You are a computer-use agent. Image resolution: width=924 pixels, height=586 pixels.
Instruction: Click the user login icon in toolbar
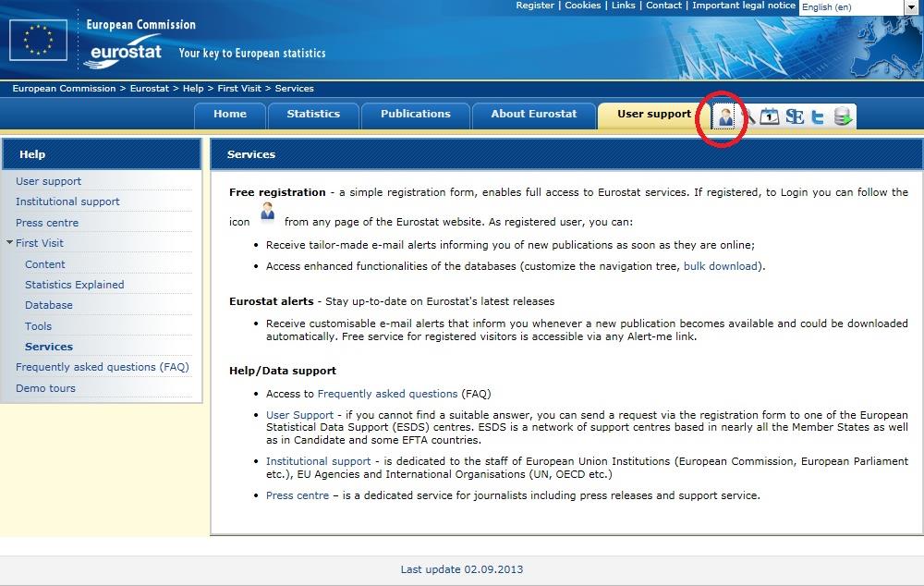(x=726, y=116)
